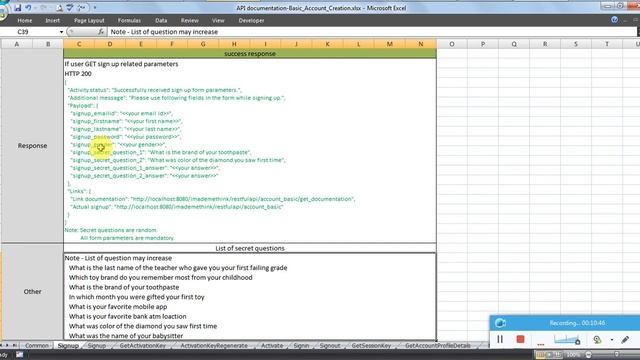Open Print Preview from quick access toolbar
Image resolution: width=640 pixels, height=360 pixels.
point(60,8)
